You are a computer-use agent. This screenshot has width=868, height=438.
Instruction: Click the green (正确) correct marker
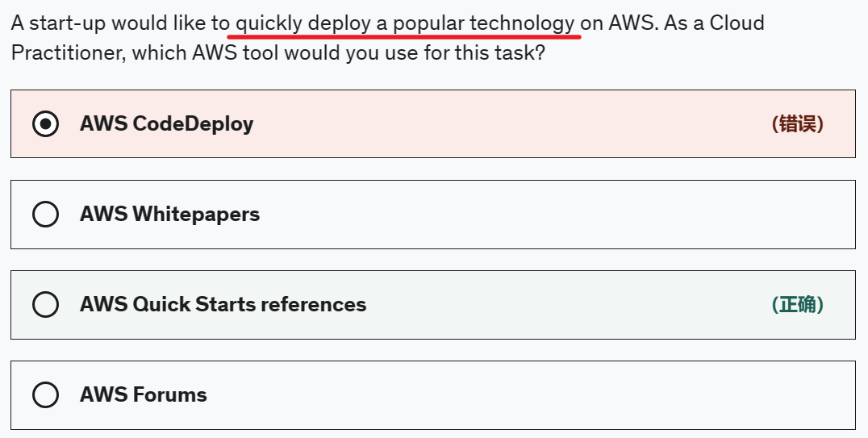[797, 304]
